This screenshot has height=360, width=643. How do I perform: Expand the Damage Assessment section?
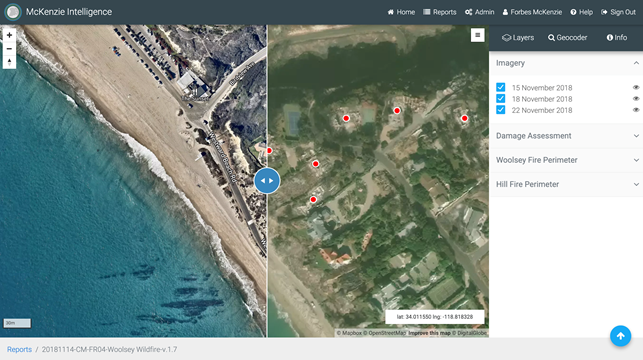click(x=566, y=136)
